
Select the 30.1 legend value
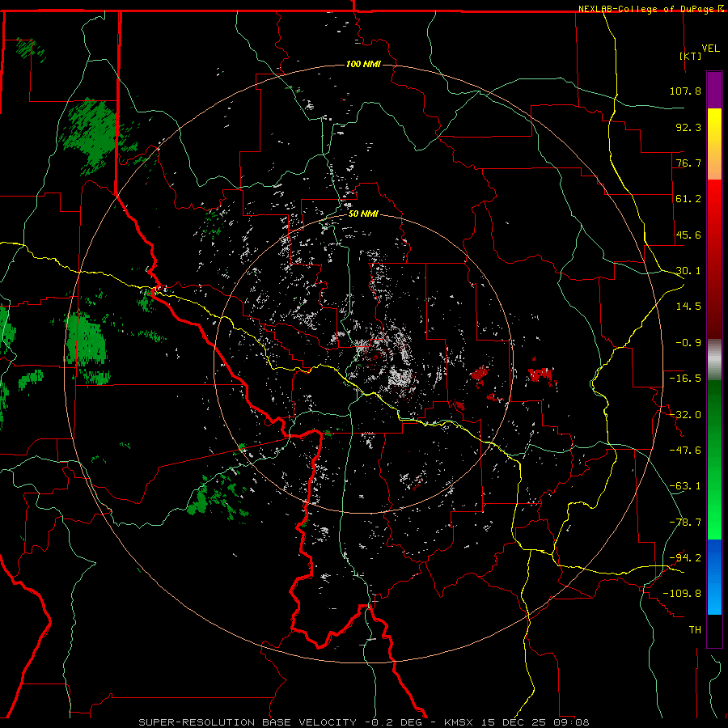(688, 271)
